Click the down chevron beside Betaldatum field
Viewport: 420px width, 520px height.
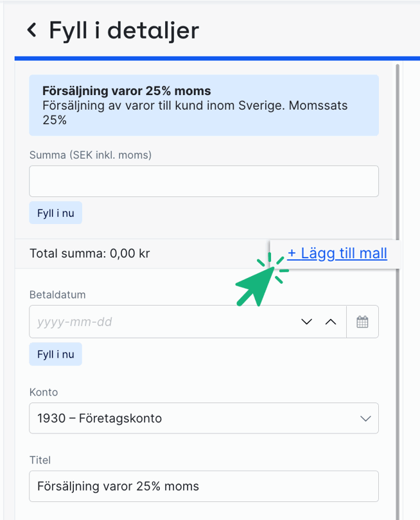(306, 321)
